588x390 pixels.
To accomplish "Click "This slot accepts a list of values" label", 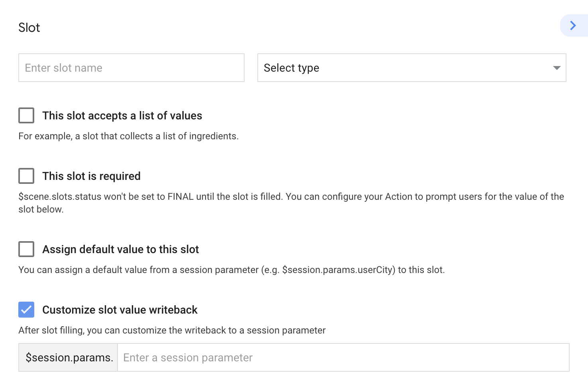I will [x=122, y=116].
